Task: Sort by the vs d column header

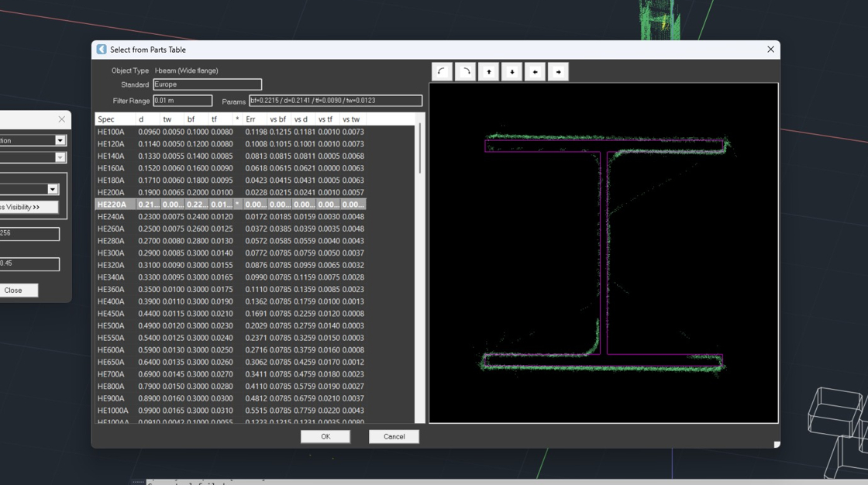Action: [304, 119]
